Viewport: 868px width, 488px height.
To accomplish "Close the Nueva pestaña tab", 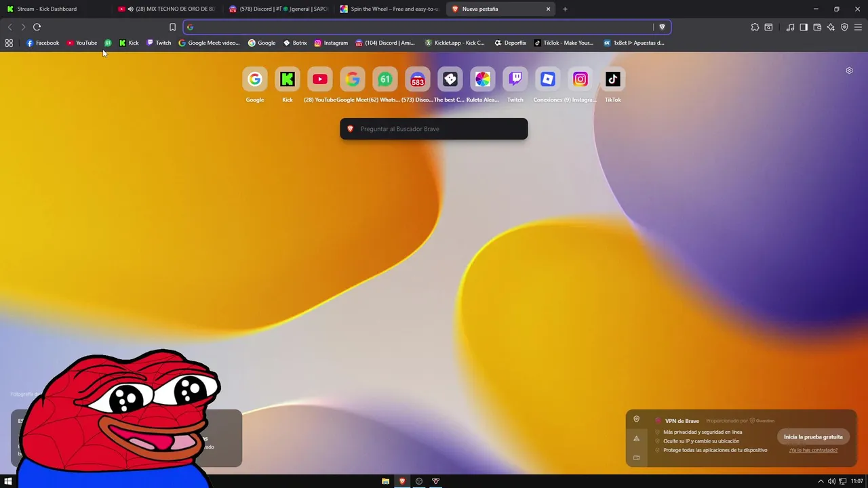I will tap(548, 9).
